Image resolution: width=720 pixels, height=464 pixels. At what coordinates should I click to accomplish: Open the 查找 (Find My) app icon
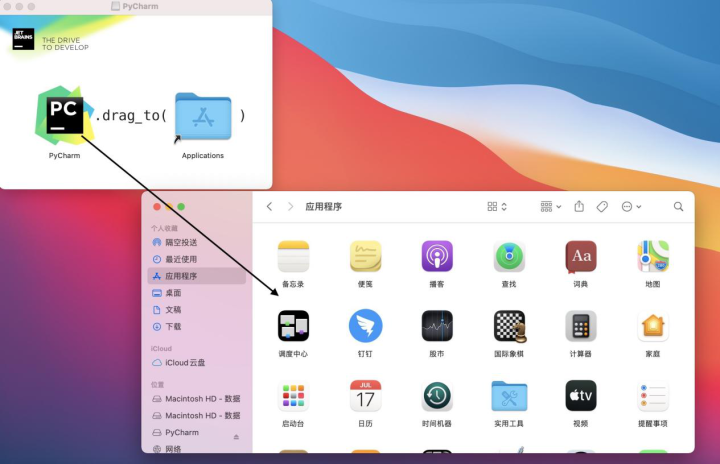coord(509,256)
